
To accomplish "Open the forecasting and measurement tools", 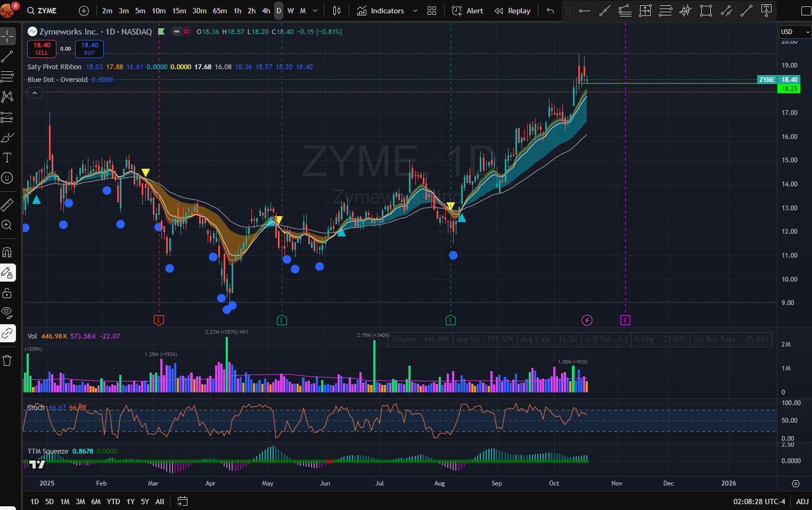I will [7, 117].
